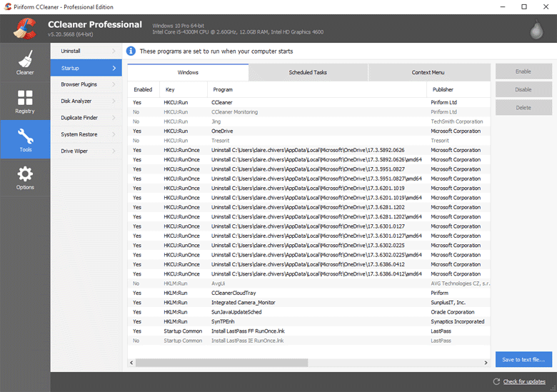Switch to the Scheduled Tasks tab
The height and width of the screenshot is (392, 557).
308,72
